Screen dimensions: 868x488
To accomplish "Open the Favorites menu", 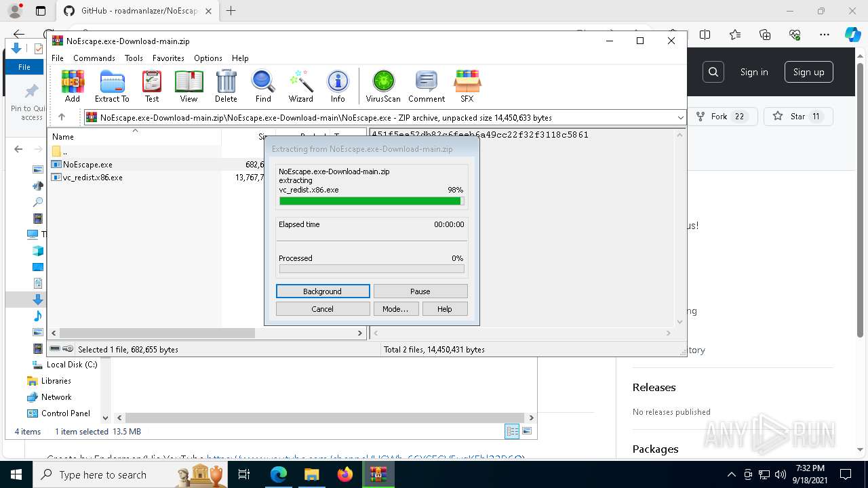I will (168, 58).
